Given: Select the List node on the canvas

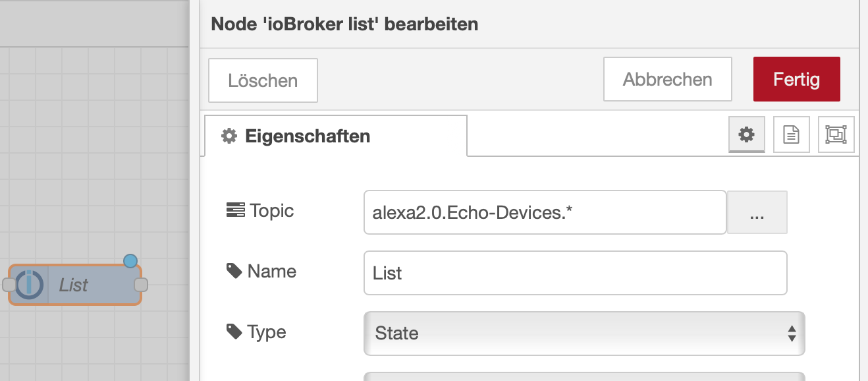Looking at the screenshot, I should (x=86, y=285).
